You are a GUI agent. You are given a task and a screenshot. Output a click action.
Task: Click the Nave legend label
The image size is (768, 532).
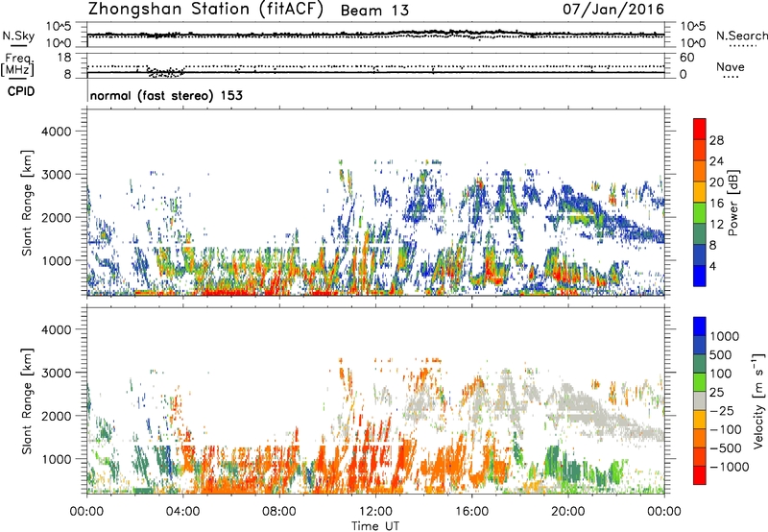pyautogui.click(x=731, y=67)
